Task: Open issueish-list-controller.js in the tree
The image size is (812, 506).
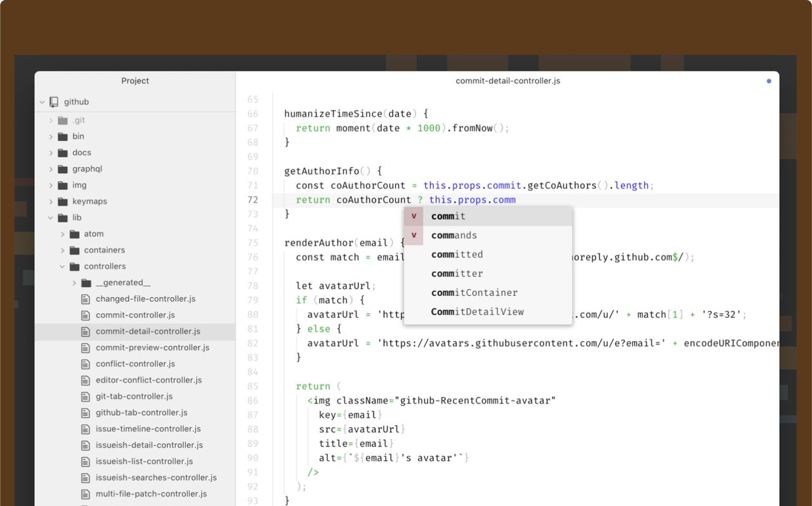Action: [x=144, y=462]
